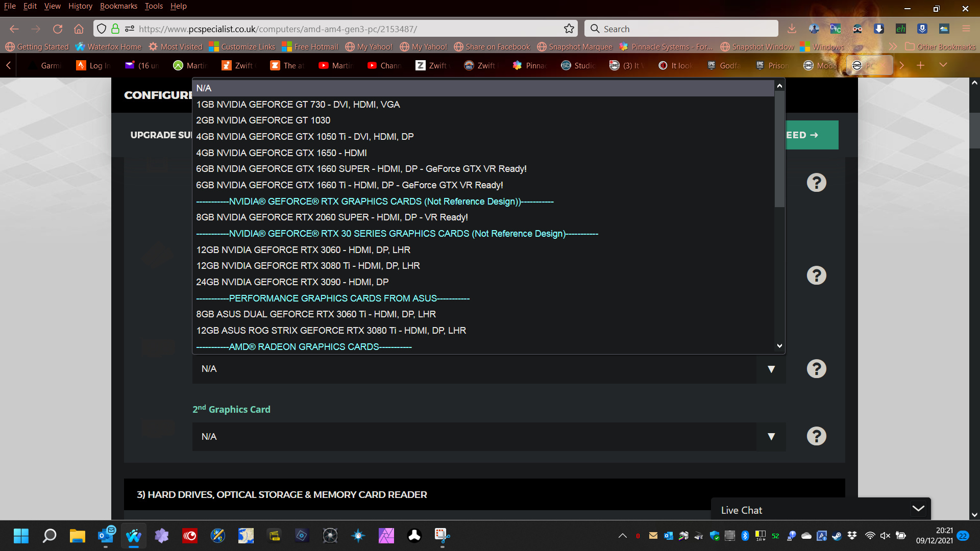Collapse the Live Chat panel chevron

click(918, 509)
